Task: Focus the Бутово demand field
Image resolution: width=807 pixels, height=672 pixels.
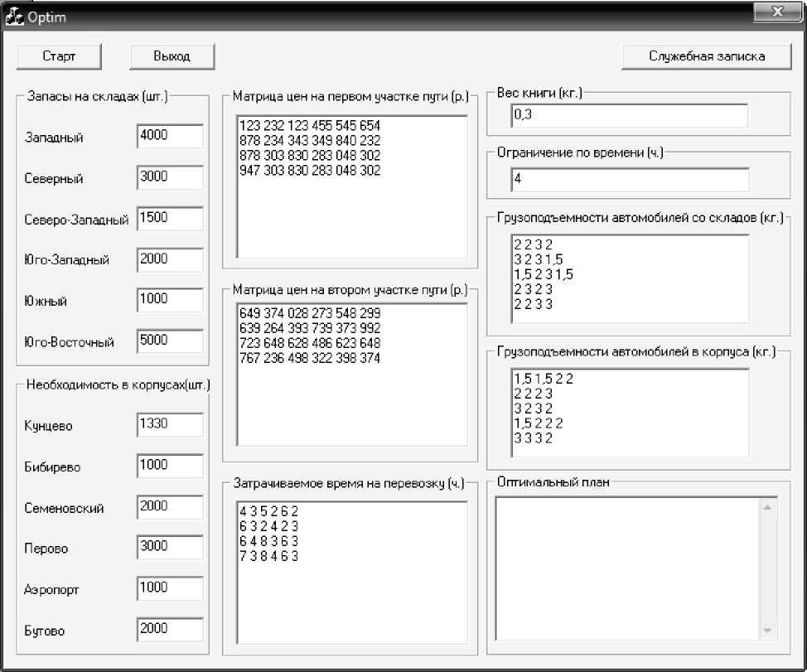Action: [170, 629]
